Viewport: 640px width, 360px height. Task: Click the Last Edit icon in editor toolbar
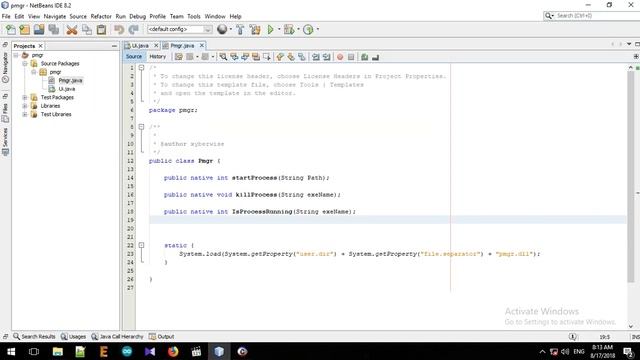click(179, 57)
